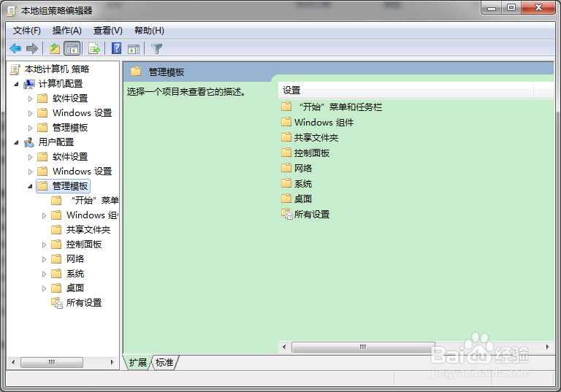Click right list horizontal scrollbar thumb

pyautogui.click(x=363, y=347)
